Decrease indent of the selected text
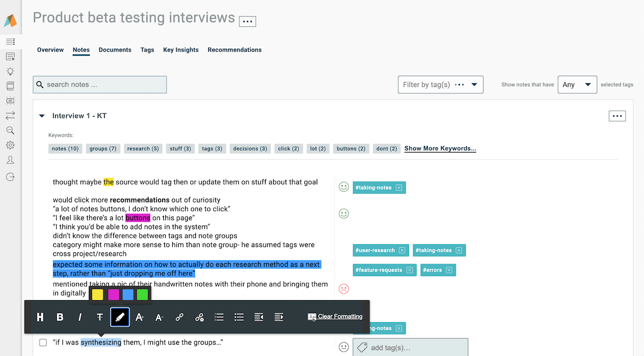Screen dimensions: 644x356 [259, 317]
